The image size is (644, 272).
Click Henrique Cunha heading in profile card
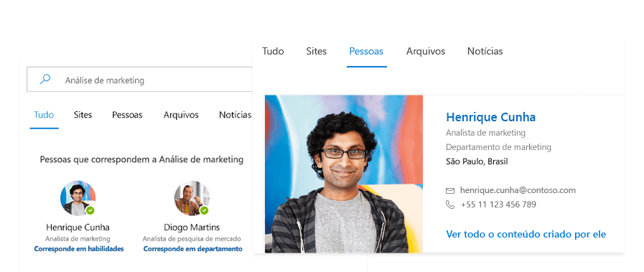tap(491, 117)
